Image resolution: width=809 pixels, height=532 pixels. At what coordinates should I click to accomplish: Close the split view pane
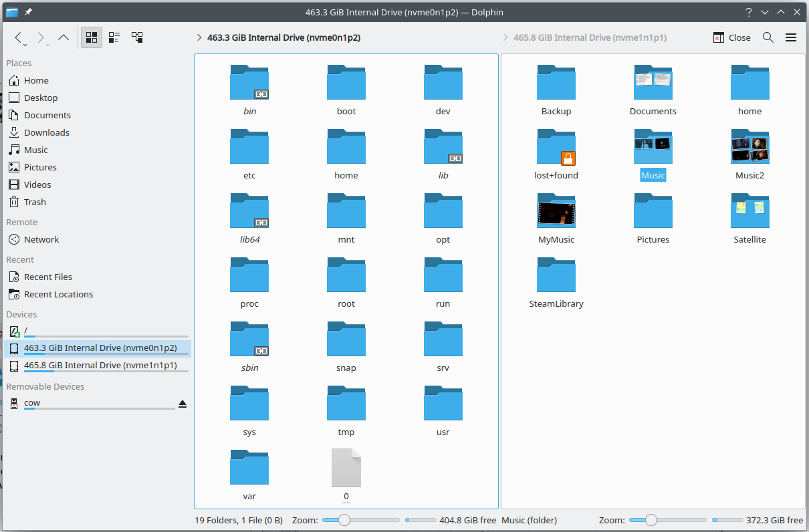pos(731,37)
